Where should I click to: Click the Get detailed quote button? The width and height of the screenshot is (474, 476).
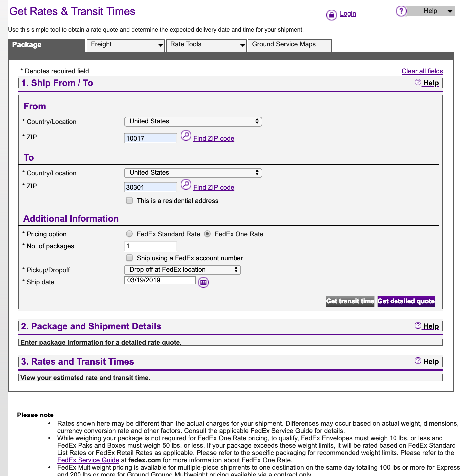tap(406, 301)
